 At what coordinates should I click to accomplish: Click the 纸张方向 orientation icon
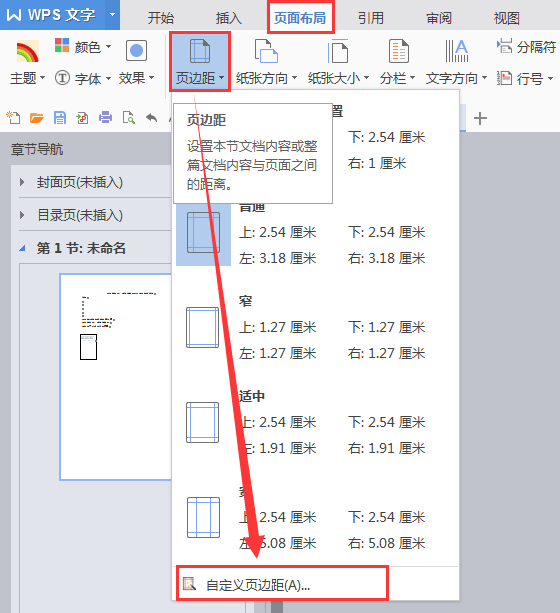pos(266,51)
